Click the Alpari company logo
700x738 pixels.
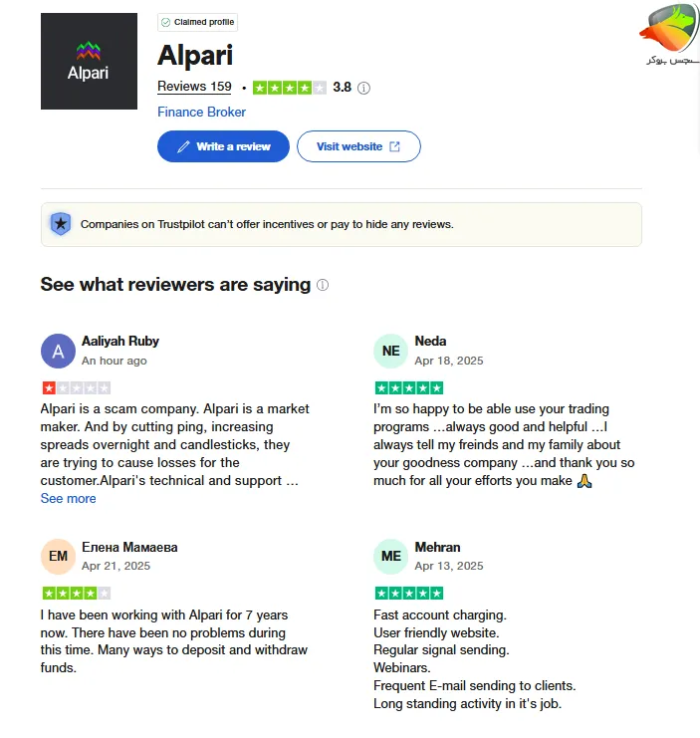(x=89, y=61)
